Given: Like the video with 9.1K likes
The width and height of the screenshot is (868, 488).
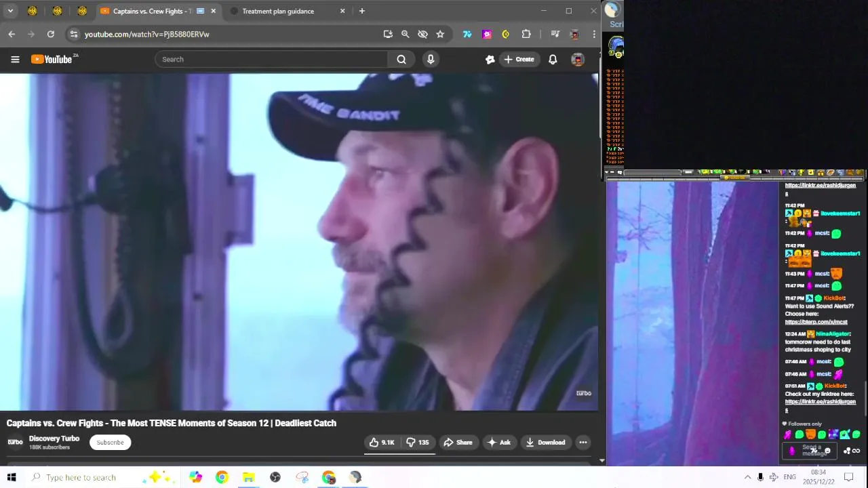Looking at the screenshot, I should pos(382,443).
